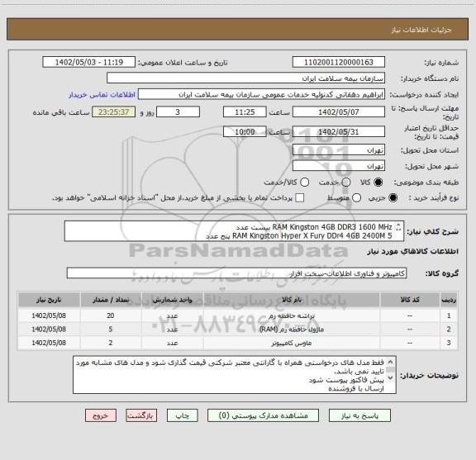Click the page header جزئیات اطلاعات نیاز
This screenshot has height=460, width=476.
(421, 30)
